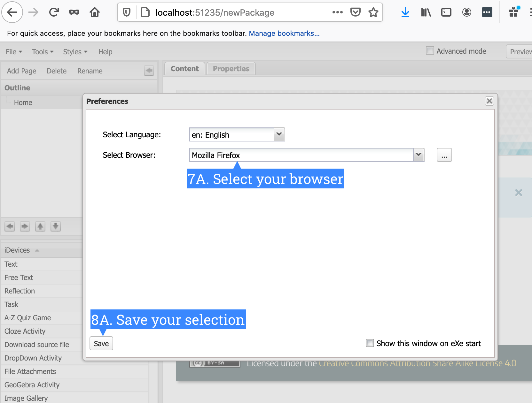Click Firefox home icon
The height and width of the screenshot is (403, 532).
(x=95, y=12)
